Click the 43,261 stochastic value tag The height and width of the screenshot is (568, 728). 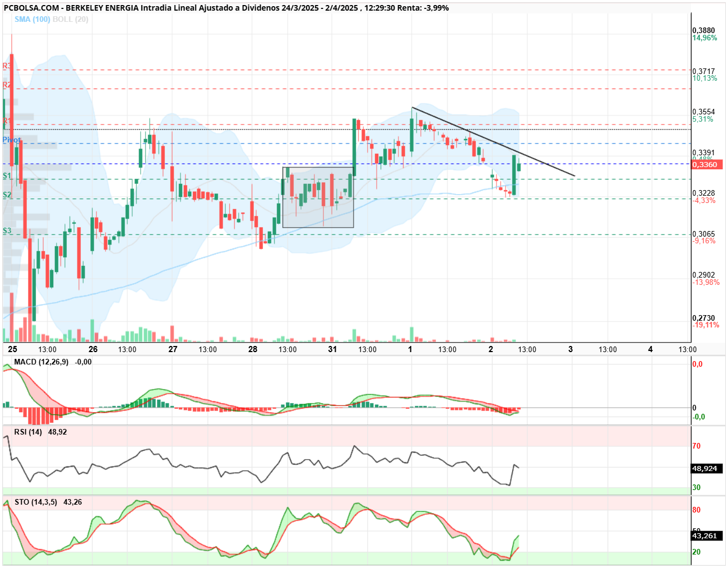pyautogui.click(x=706, y=535)
